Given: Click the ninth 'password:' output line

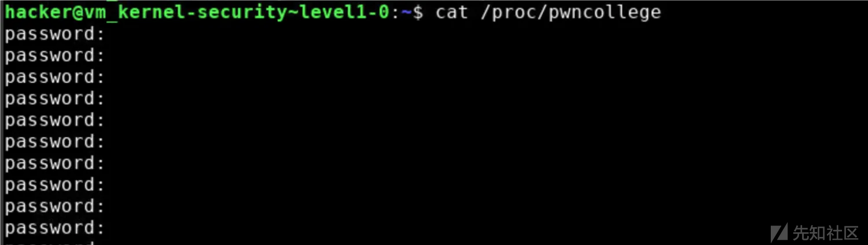Looking at the screenshot, I should [54, 206].
